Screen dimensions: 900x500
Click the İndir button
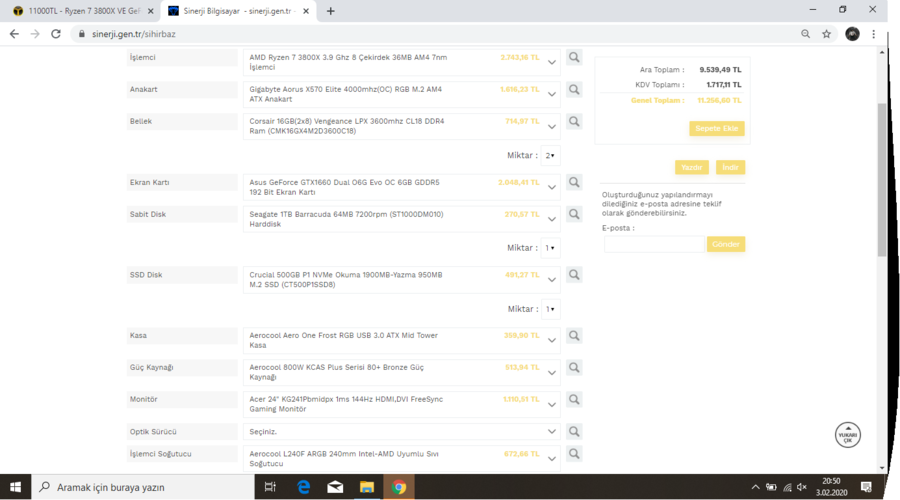[x=730, y=168]
